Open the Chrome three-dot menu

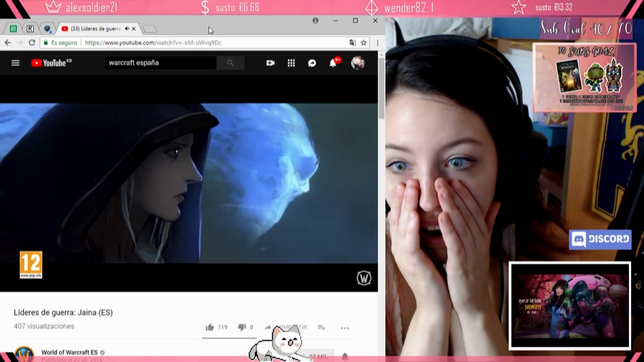[377, 43]
